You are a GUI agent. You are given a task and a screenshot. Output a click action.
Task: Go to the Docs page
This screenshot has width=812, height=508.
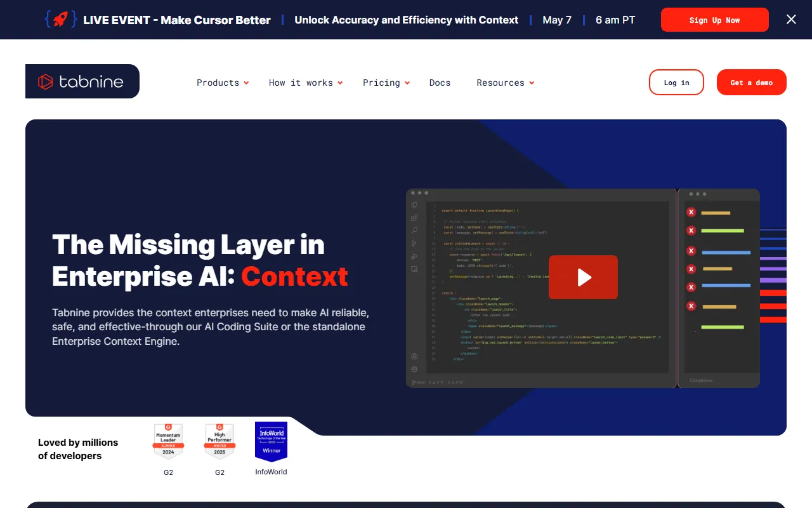(440, 83)
